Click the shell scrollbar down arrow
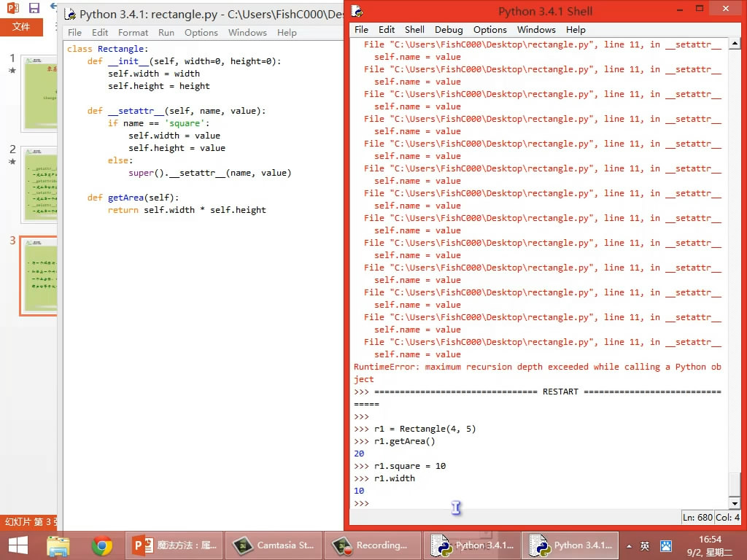The height and width of the screenshot is (560, 747). [x=734, y=503]
